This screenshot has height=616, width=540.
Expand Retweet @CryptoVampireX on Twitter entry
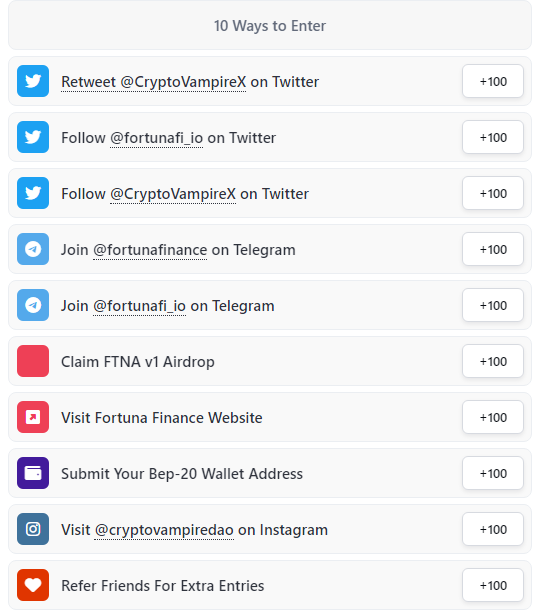pos(270,81)
